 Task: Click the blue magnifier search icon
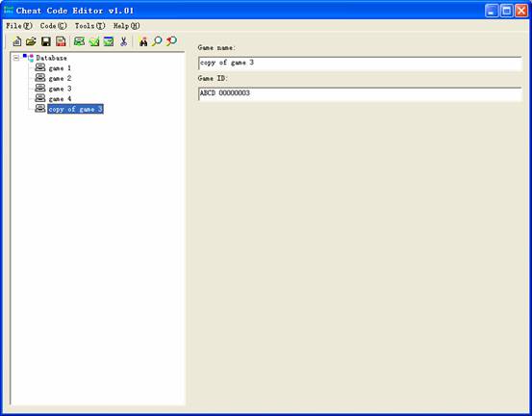157,41
